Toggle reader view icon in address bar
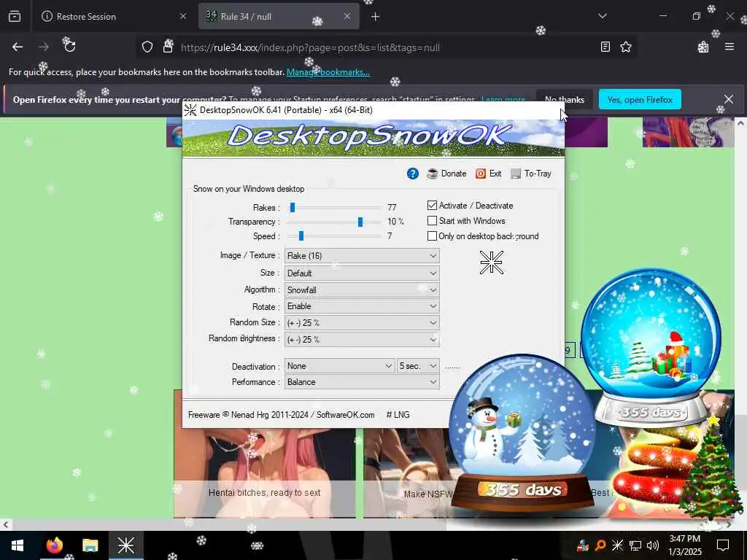Image resolution: width=747 pixels, height=560 pixels. point(605,47)
